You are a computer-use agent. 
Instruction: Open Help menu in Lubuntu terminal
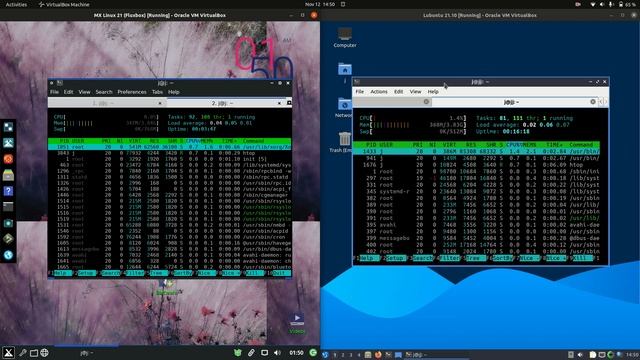point(433,91)
